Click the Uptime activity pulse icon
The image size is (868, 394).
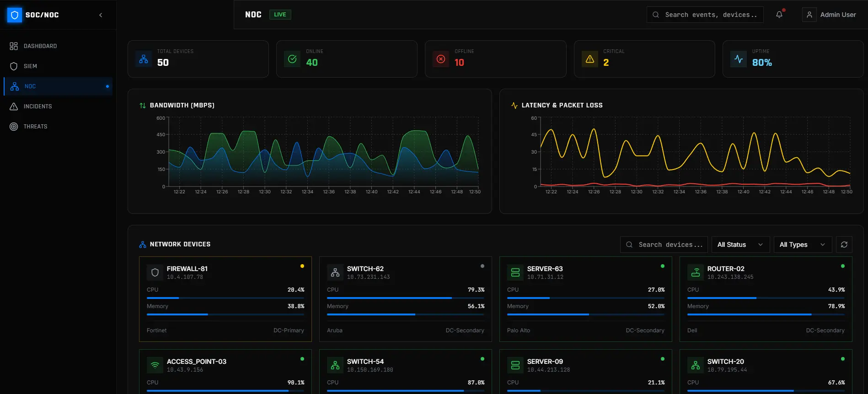tap(739, 59)
